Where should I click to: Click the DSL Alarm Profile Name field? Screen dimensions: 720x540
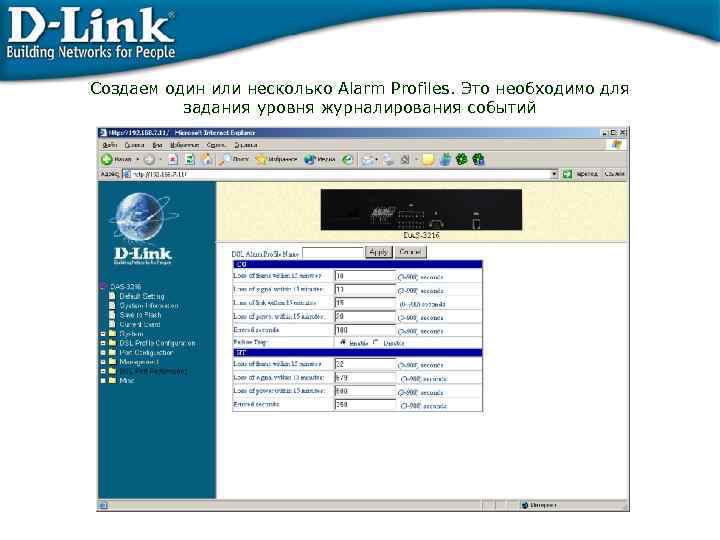333,253
